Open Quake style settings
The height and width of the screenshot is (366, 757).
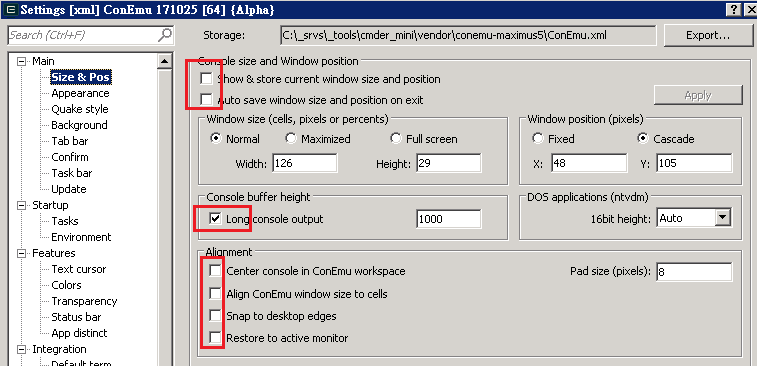(x=80, y=109)
